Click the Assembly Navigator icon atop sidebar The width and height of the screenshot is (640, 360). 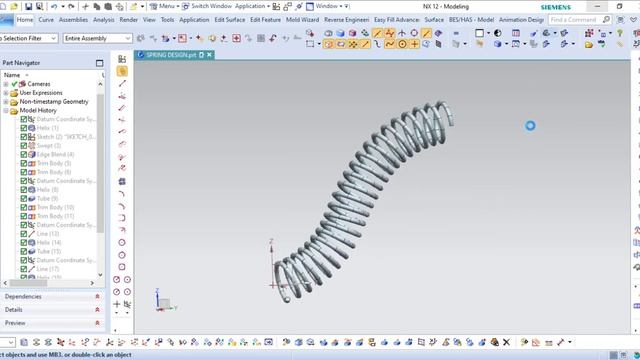(122, 59)
